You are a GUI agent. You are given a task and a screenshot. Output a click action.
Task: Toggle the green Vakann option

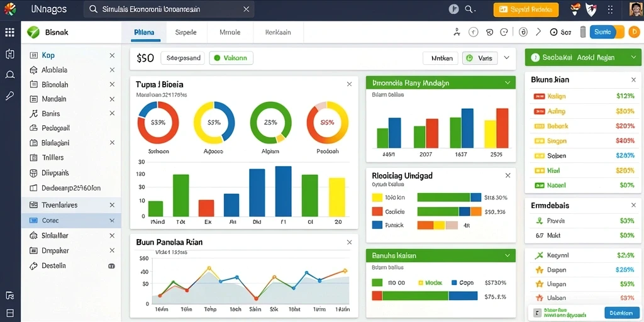pyautogui.click(x=231, y=58)
